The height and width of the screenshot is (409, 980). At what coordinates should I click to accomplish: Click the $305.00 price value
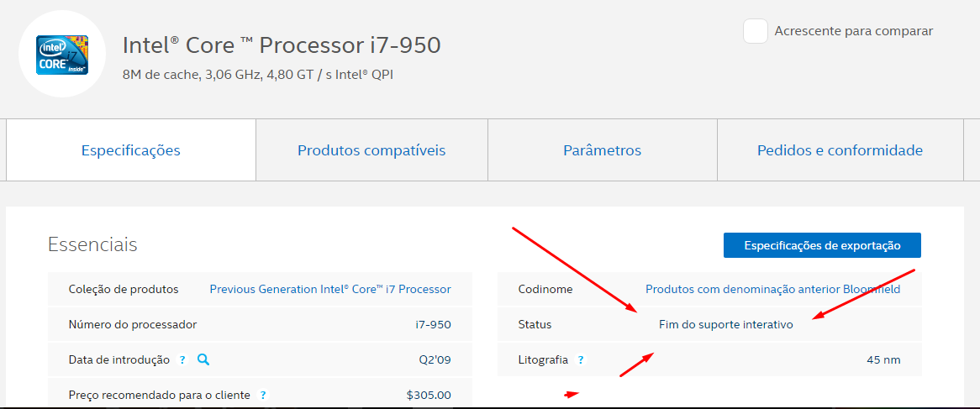(x=429, y=396)
